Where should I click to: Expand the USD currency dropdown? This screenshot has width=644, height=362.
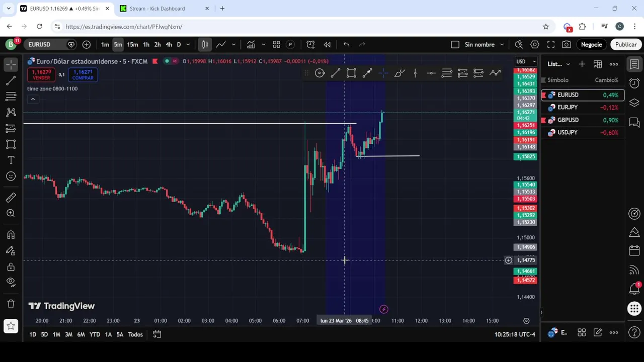[527, 61]
